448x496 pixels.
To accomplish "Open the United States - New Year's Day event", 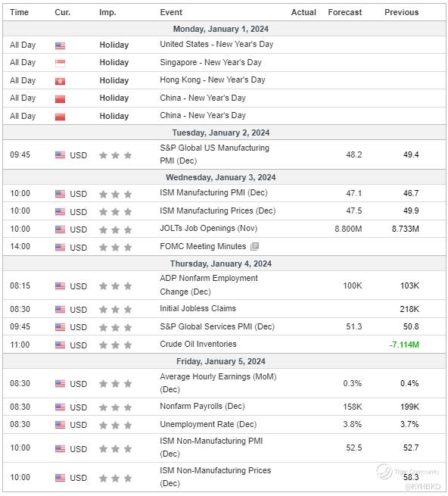I will (x=216, y=44).
